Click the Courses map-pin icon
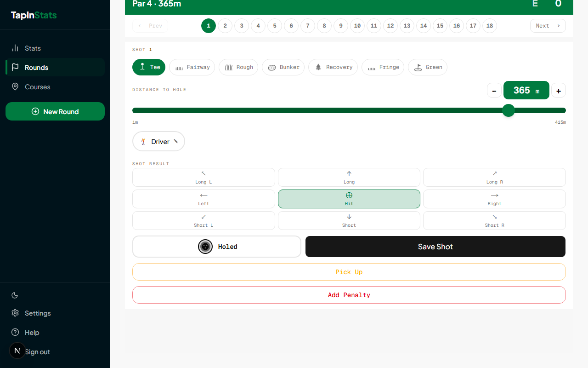The height and width of the screenshot is (368, 588). click(15, 86)
